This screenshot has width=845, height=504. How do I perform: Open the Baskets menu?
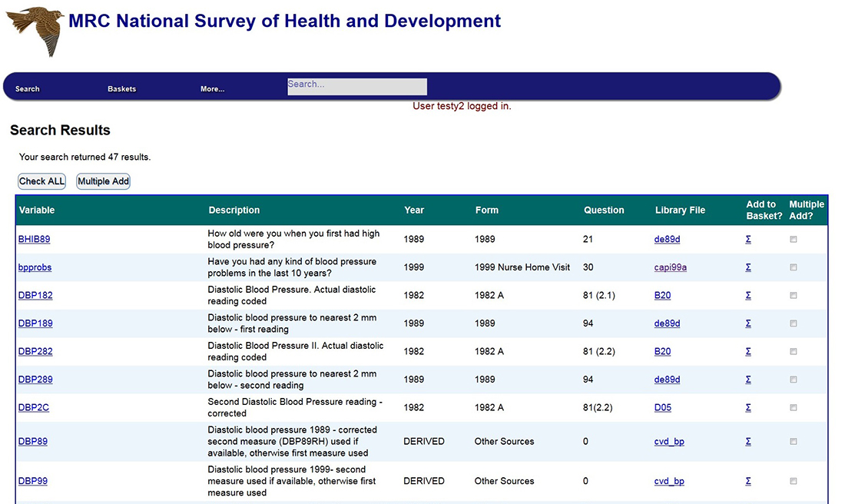(x=122, y=89)
